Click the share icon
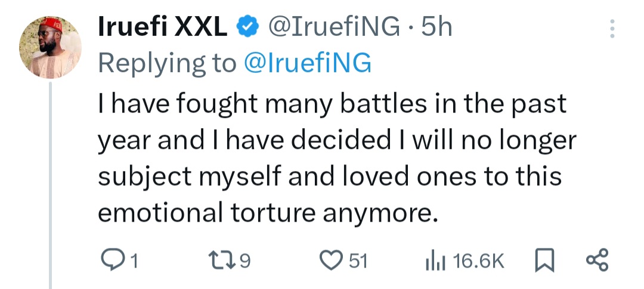Viewport: 644px width, 289px height. (597, 260)
